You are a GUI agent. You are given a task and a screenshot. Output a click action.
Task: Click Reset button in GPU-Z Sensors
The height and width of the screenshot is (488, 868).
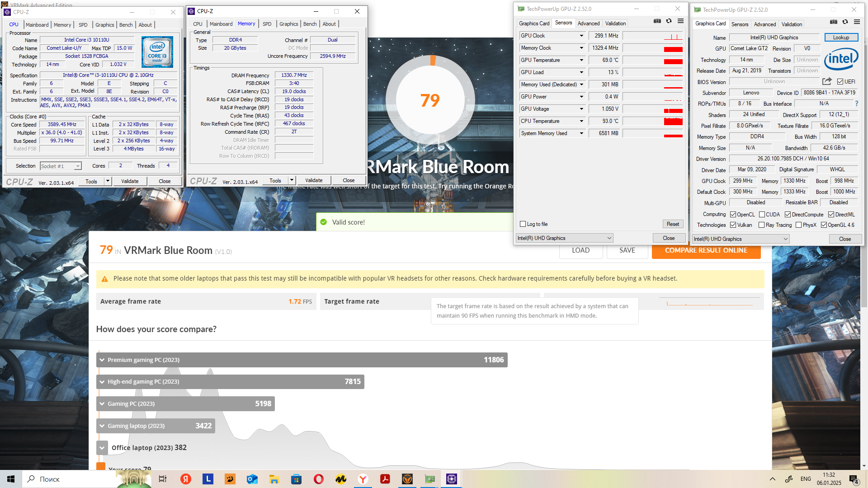coord(673,224)
